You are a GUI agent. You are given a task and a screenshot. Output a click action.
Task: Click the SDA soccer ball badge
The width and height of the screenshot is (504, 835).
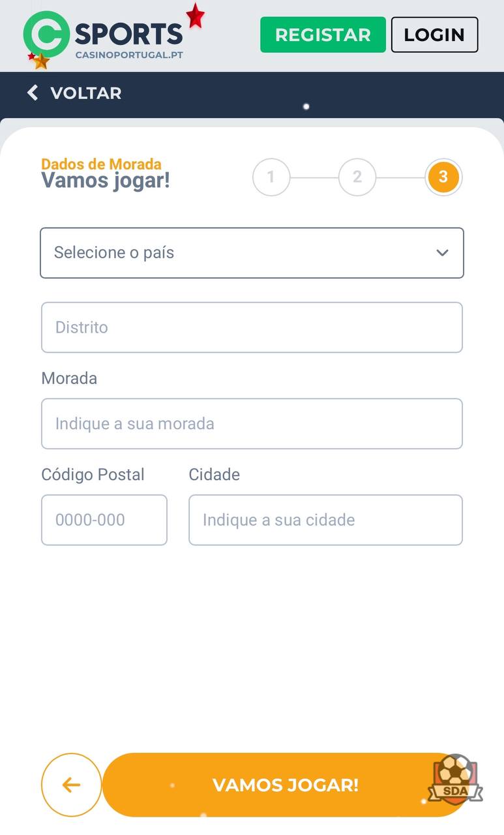tap(456, 780)
